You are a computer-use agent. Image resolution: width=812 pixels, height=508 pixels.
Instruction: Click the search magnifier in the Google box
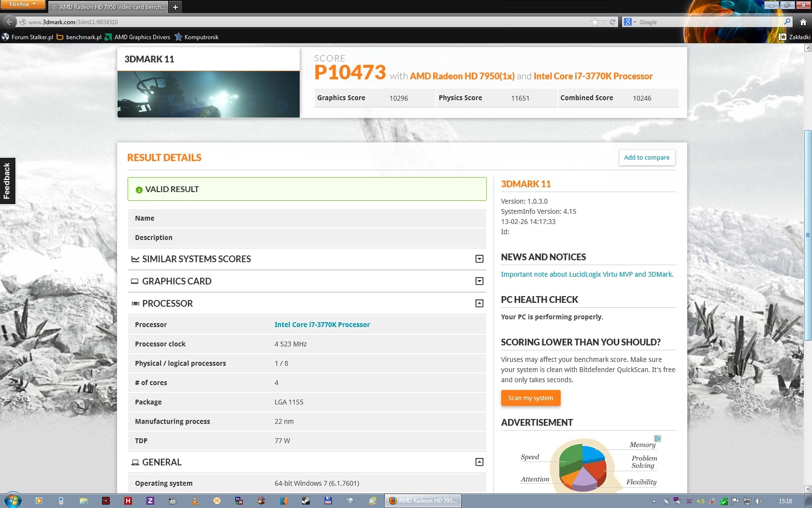[x=787, y=22]
